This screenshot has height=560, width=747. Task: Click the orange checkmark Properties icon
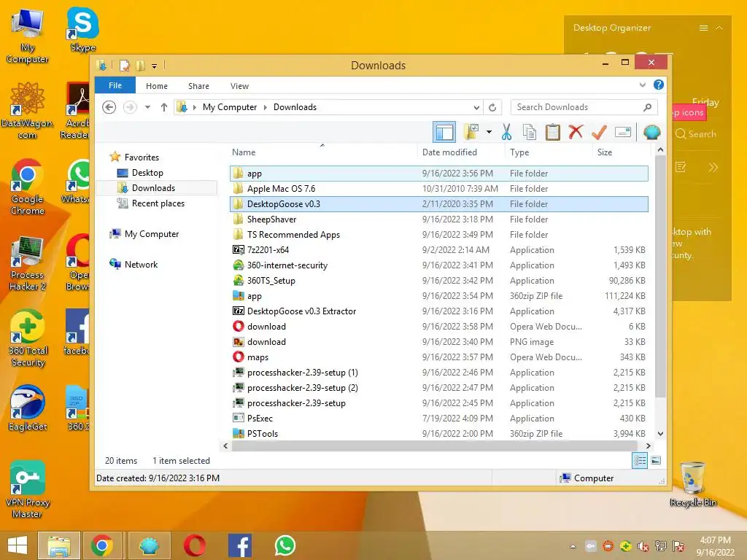click(599, 132)
